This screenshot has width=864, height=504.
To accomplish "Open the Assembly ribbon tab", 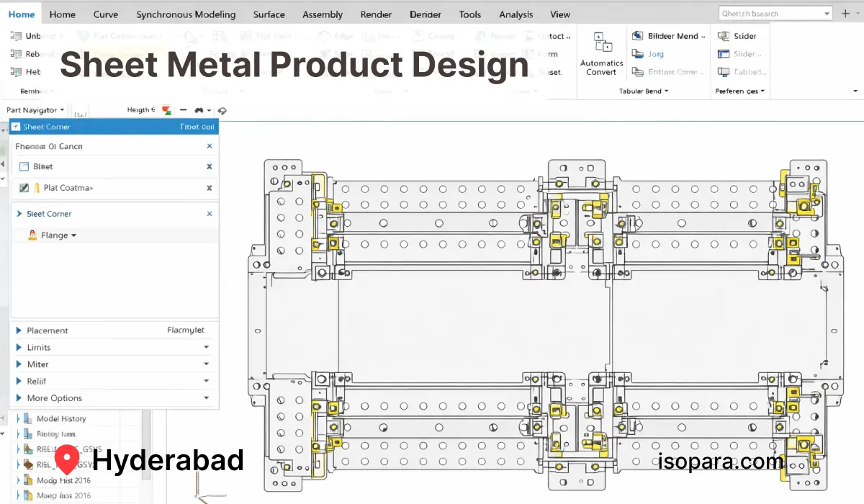I will (323, 14).
